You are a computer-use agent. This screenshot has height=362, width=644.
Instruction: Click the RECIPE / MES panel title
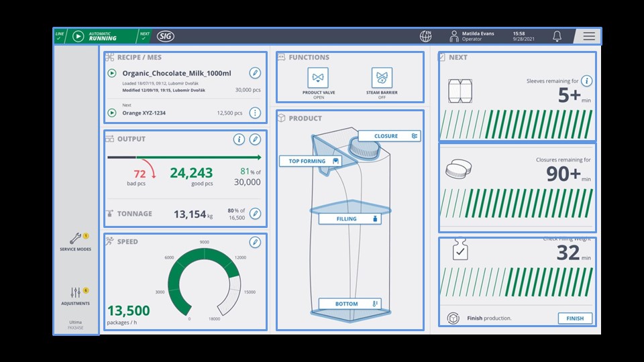140,57
